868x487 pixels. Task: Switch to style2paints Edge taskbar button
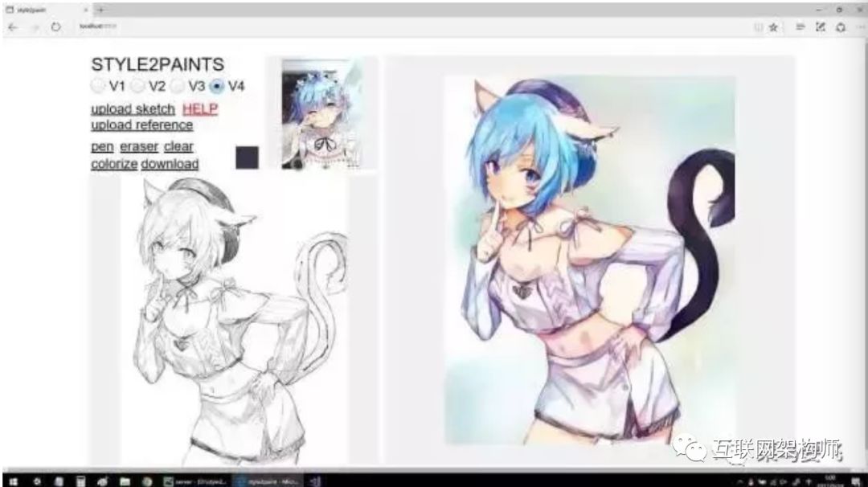tap(268, 481)
